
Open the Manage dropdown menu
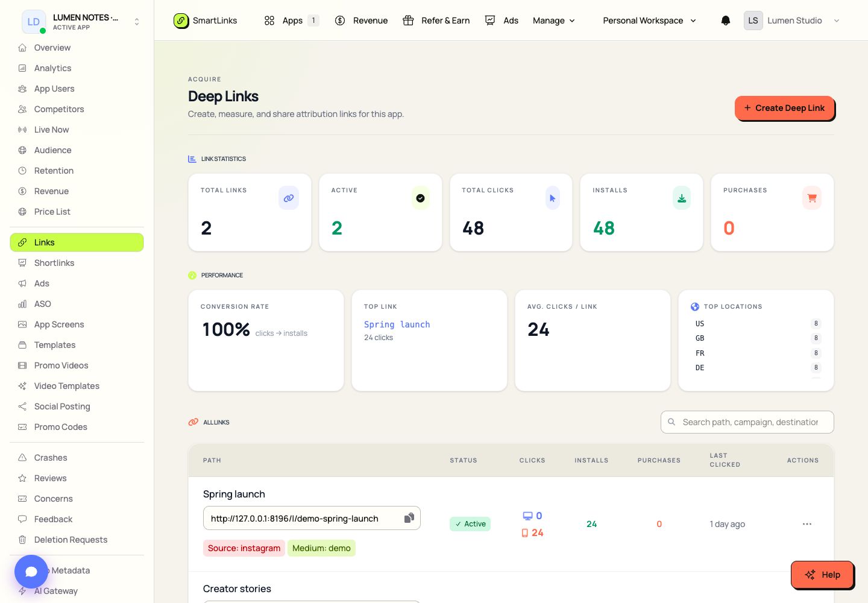[554, 21]
